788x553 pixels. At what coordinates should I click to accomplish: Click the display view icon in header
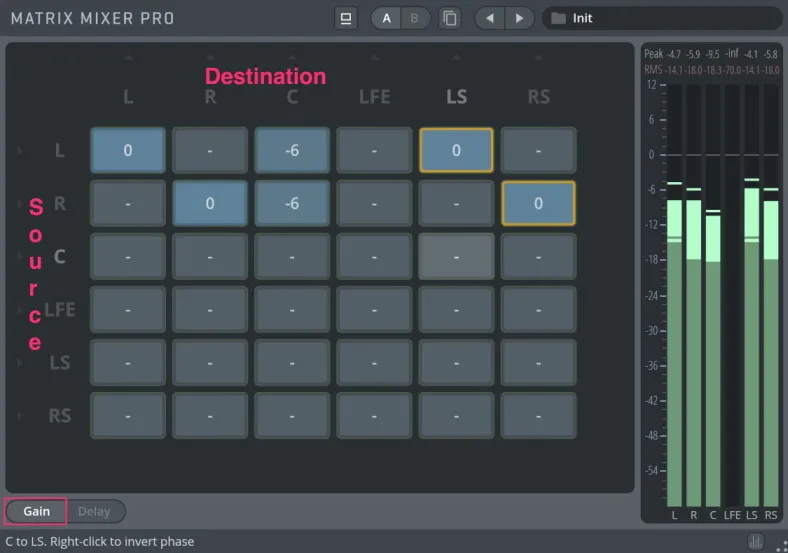coord(346,18)
